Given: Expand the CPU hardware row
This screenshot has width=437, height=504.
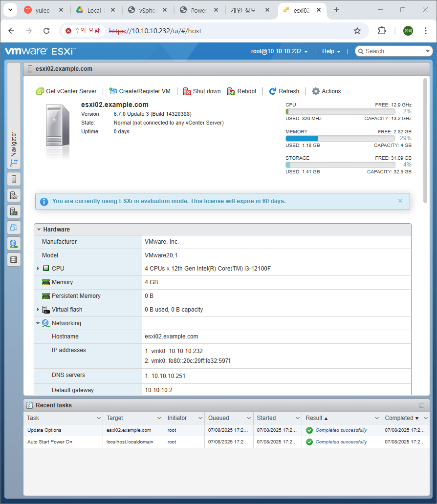Looking at the screenshot, I should [38, 268].
